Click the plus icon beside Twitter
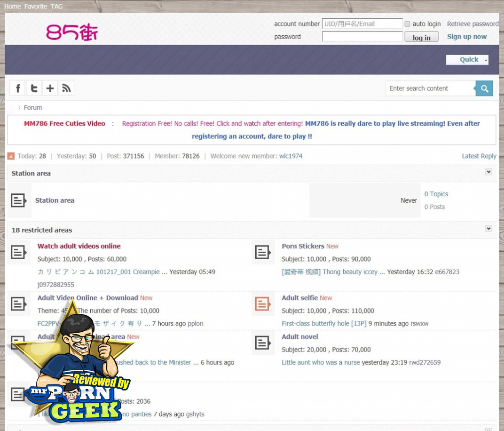 tap(50, 88)
